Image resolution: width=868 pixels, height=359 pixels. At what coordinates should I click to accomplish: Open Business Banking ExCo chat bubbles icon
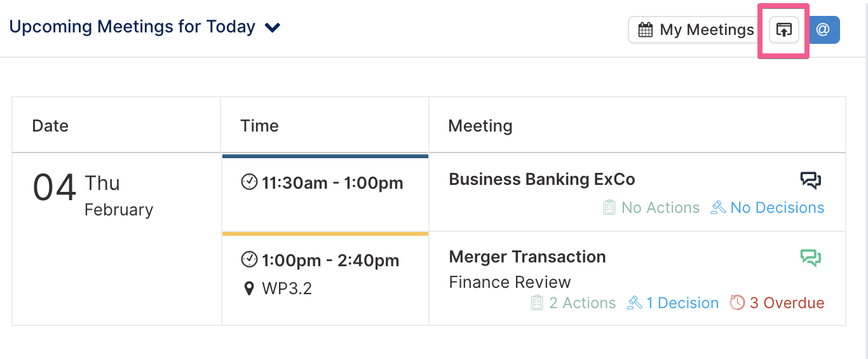point(811,180)
